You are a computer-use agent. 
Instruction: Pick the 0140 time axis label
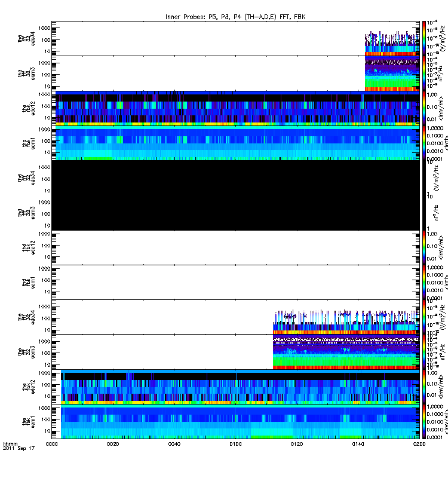click(358, 444)
